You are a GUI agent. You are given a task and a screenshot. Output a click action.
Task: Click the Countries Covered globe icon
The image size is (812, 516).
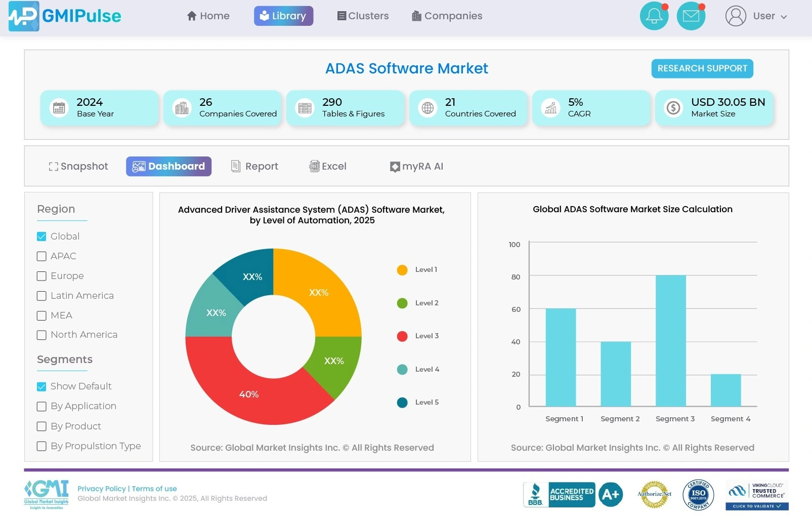pos(428,108)
